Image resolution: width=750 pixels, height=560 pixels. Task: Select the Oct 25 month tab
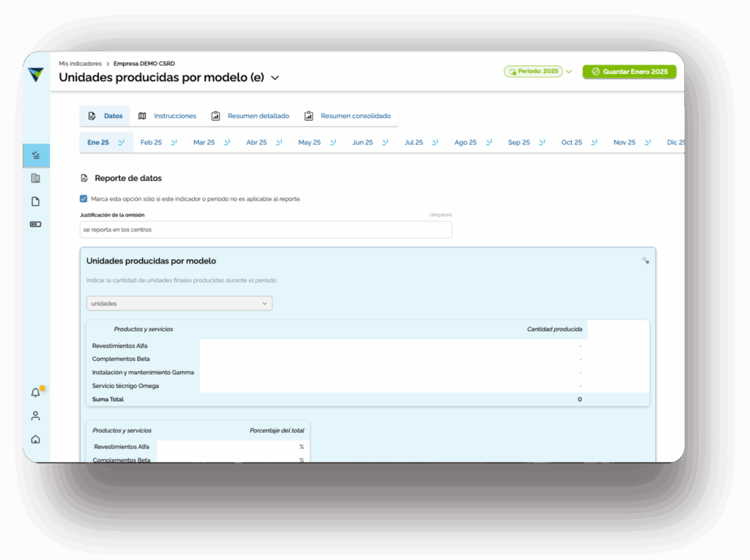571,143
